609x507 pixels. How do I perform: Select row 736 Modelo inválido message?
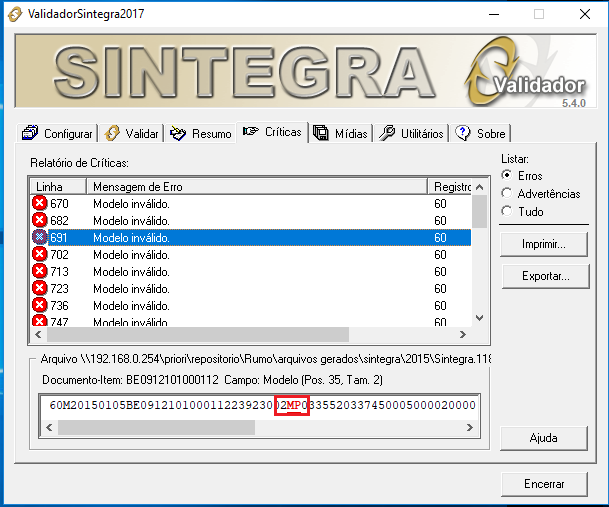tap(131, 306)
